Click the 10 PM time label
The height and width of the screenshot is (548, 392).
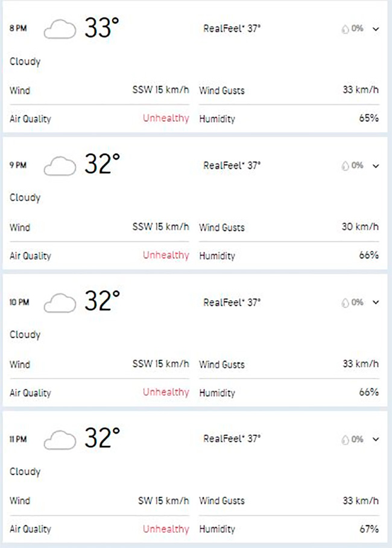19,303
